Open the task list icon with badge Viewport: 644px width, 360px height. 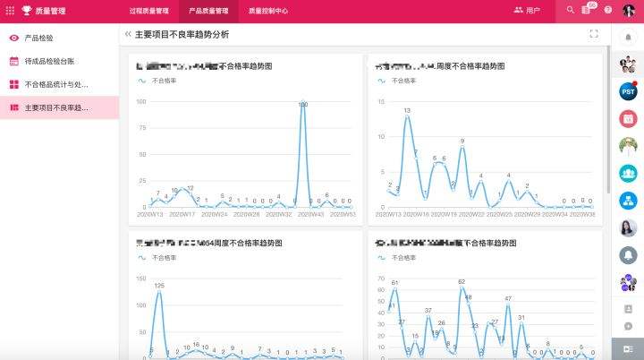tap(587, 10)
